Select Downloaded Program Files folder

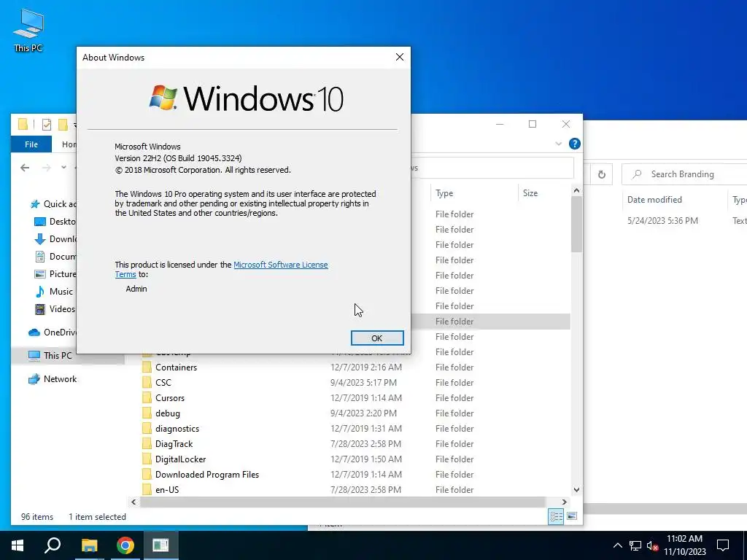pyautogui.click(x=206, y=474)
